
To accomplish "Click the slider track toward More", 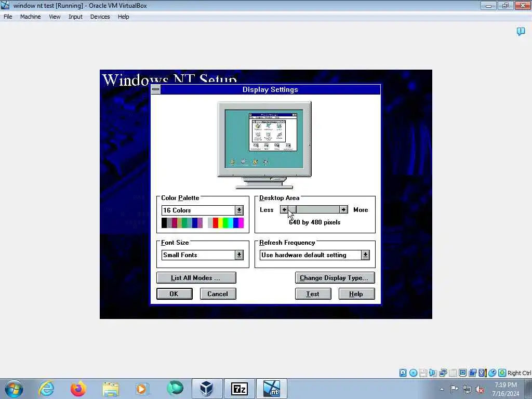I will click(318, 210).
